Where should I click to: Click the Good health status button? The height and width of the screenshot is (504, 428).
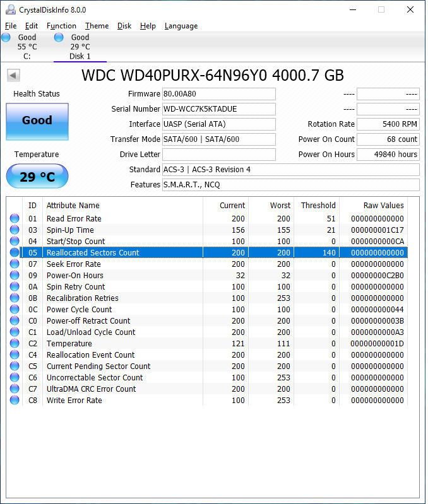pyautogui.click(x=37, y=122)
